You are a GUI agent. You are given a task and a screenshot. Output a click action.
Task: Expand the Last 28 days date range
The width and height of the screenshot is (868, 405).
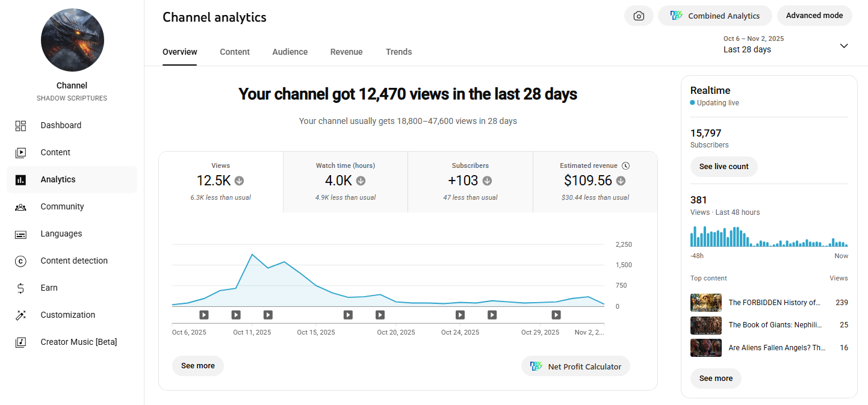(843, 46)
